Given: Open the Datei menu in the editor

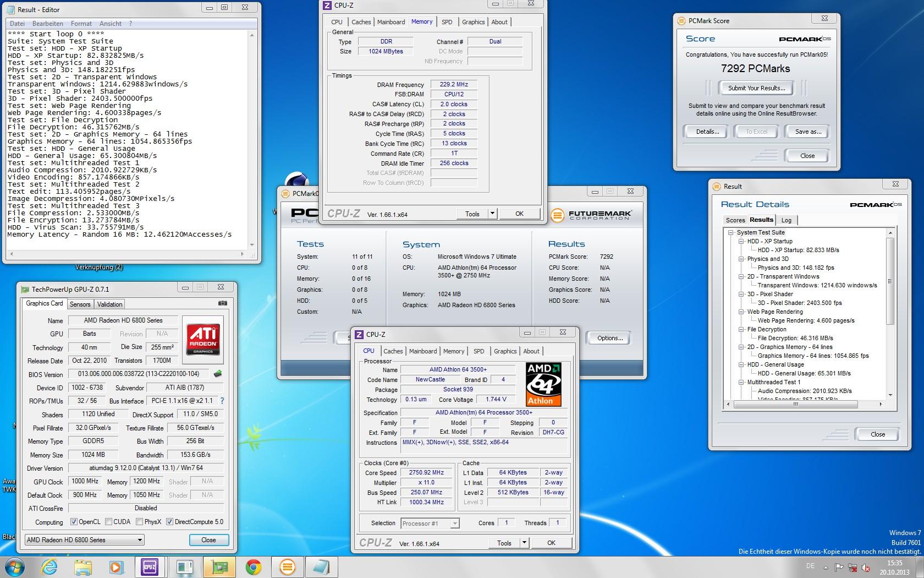Looking at the screenshot, I should pyautogui.click(x=17, y=24).
